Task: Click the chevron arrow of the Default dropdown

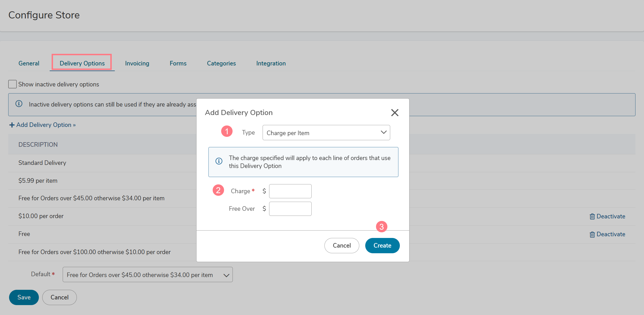Action: 226,275
